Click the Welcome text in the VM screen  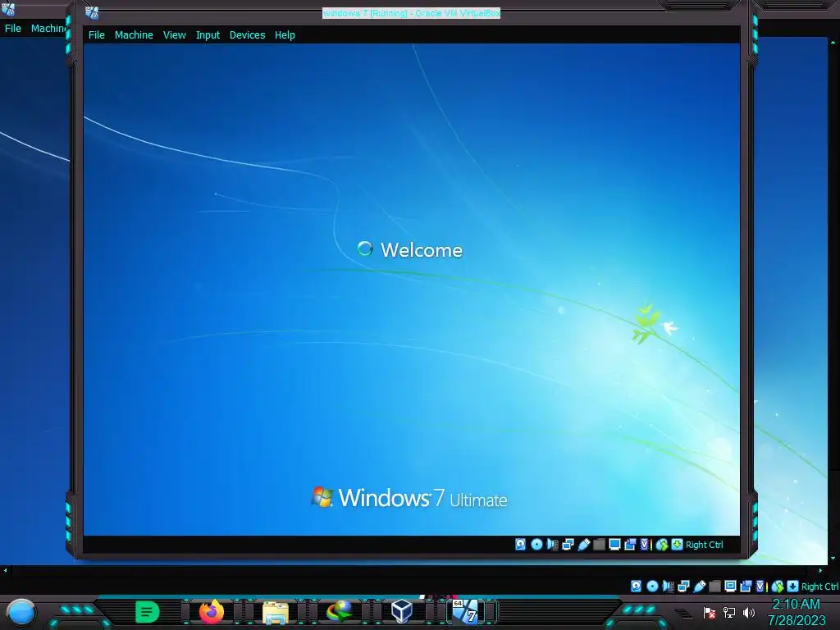coord(422,249)
